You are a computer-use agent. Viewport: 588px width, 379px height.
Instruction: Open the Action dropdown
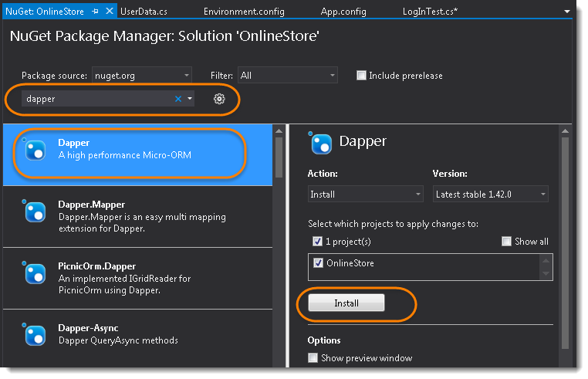(x=365, y=195)
